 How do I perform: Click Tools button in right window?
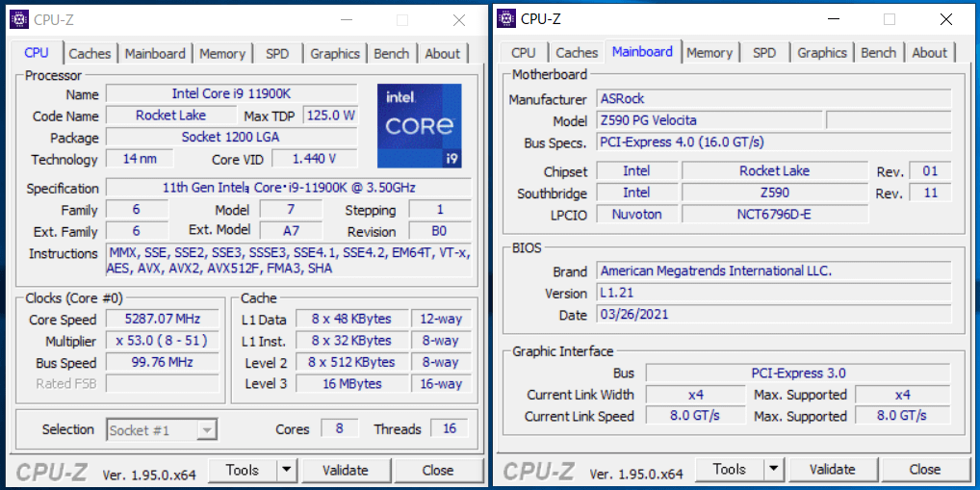pyautogui.click(x=730, y=470)
